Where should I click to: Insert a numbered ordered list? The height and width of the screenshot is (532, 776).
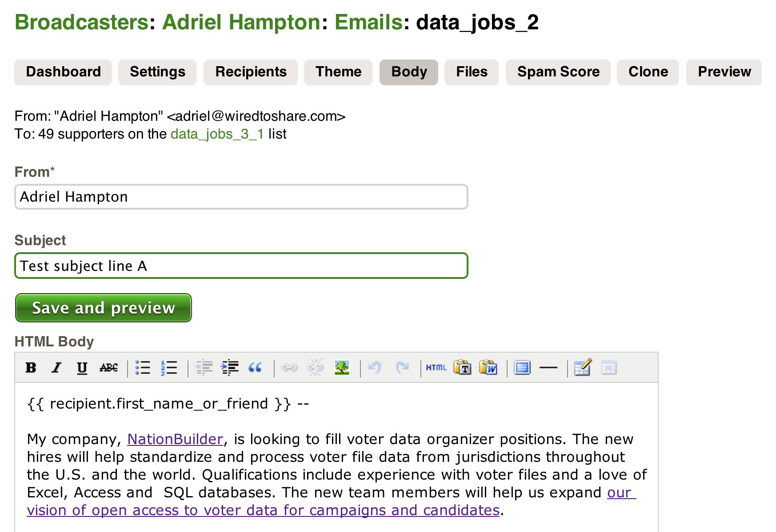[169, 368]
